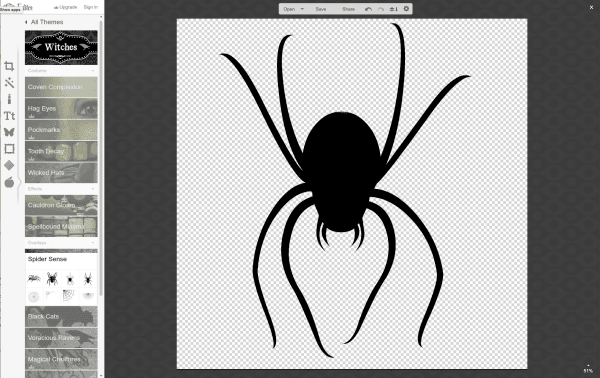Viewport: 600px width, 378px height.
Task: Open the Textures diamond tool
Action: click(x=9, y=165)
